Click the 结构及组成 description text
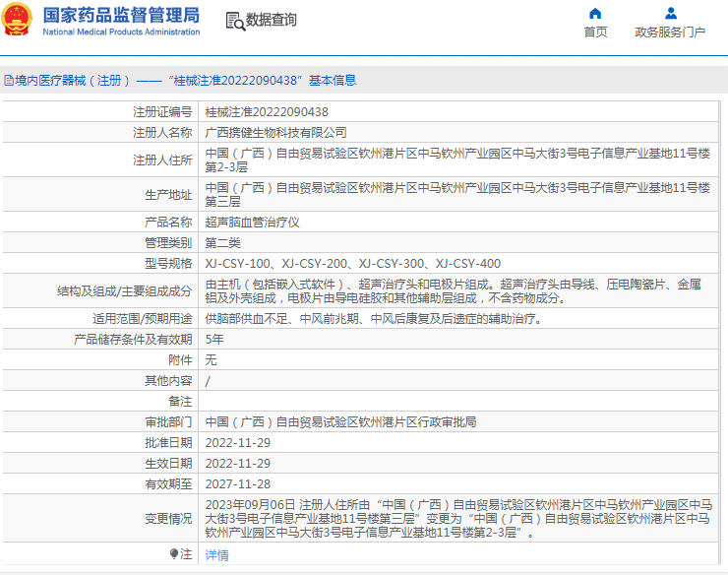This screenshot has height=575, width=728. coord(454,291)
